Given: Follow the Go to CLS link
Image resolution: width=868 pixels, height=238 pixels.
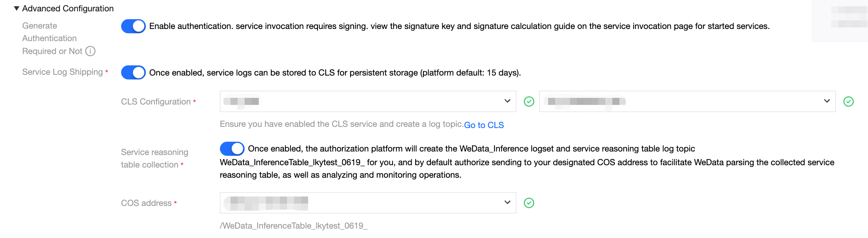Looking at the screenshot, I should (484, 125).
